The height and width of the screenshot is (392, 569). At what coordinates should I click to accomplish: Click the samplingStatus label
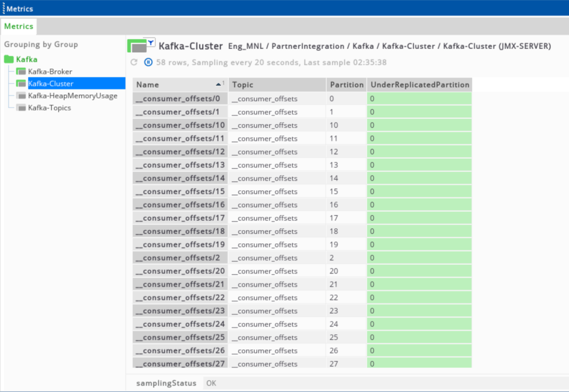click(166, 383)
